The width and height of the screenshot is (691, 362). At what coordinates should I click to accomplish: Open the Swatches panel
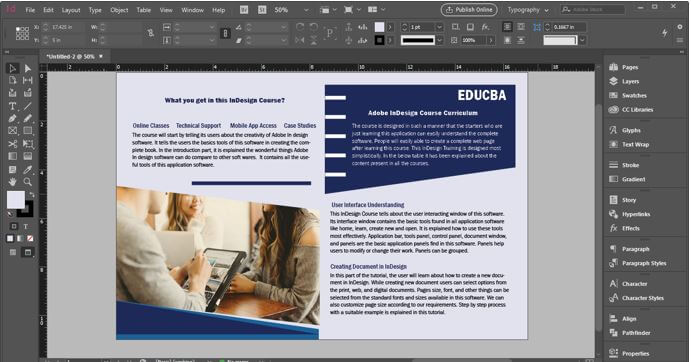(x=634, y=95)
